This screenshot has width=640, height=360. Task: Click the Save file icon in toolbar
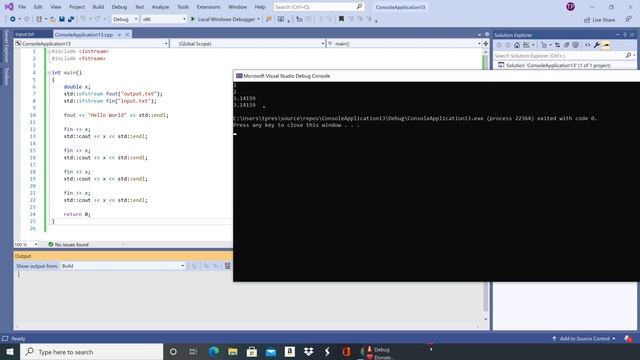[x=62, y=19]
